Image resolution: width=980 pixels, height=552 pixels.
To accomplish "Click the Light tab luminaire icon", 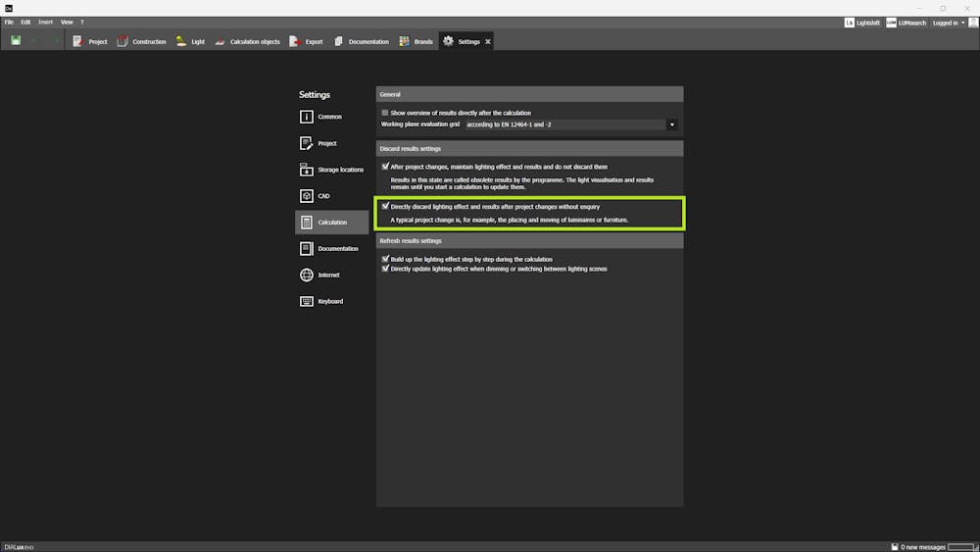I will click(x=180, y=41).
